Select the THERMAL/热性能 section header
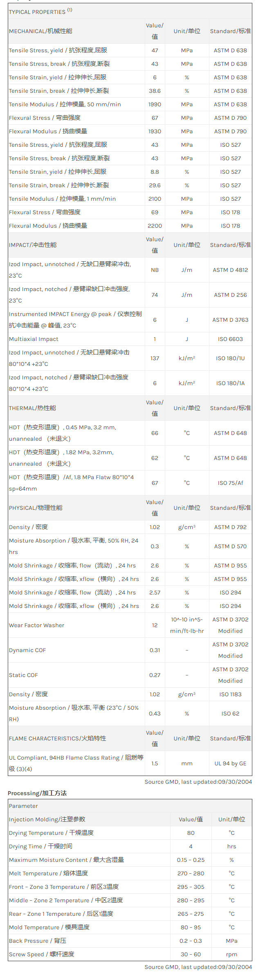The image size is (256, 980). 32,408
